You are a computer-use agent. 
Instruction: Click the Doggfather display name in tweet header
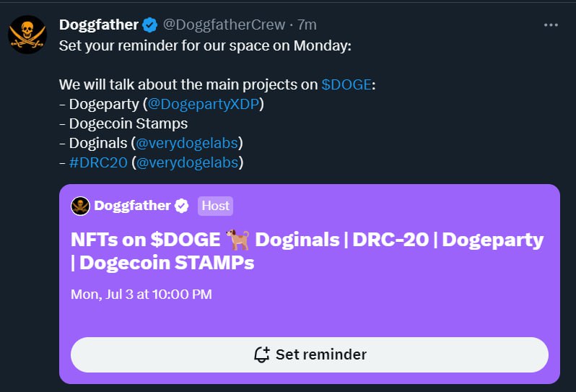tap(99, 25)
